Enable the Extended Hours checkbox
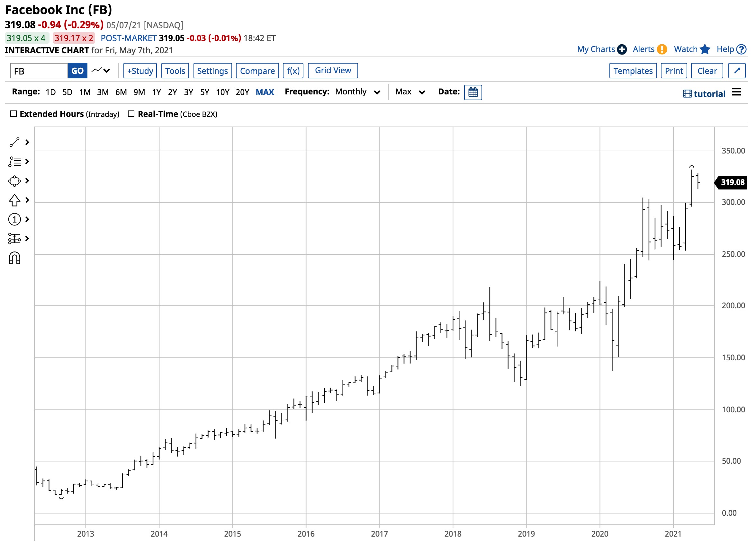This screenshot has height=544, width=756. point(14,114)
